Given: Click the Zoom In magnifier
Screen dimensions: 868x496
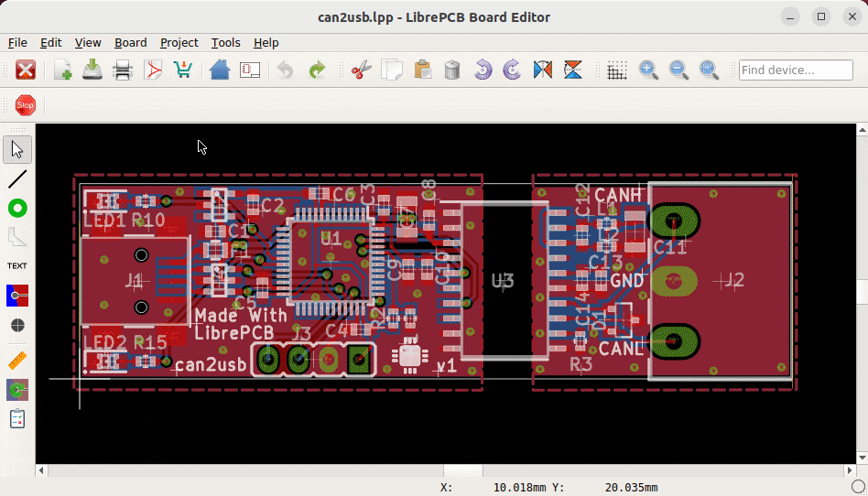Looking at the screenshot, I should point(648,70).
